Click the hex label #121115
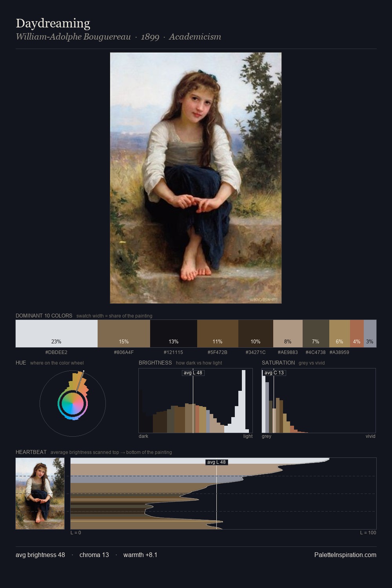392x588 pixels. [x=173, y=352]
